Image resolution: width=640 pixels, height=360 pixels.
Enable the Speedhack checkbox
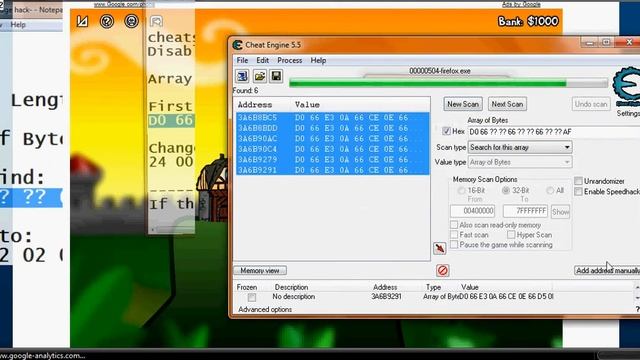(578, 191)
